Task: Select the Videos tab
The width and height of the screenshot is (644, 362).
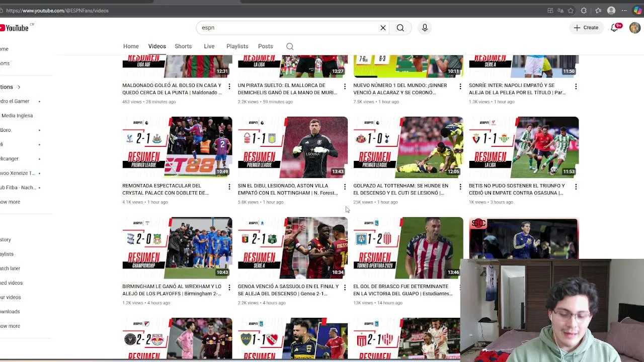Action: [157, 46]
